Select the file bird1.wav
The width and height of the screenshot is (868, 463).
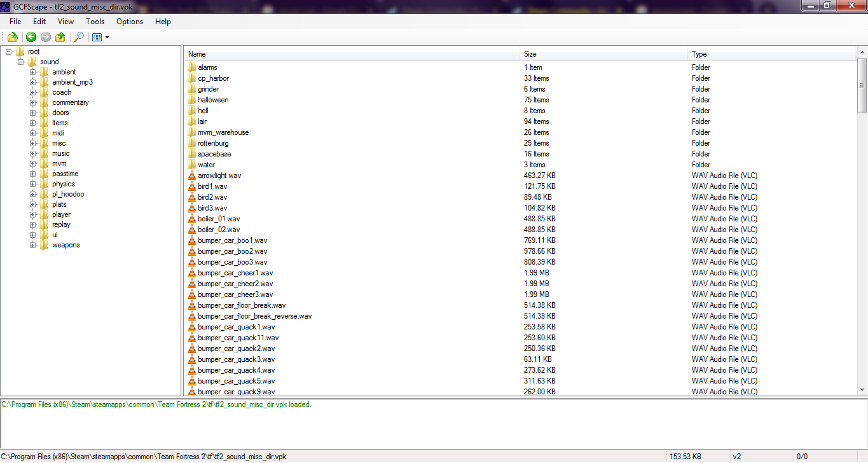tap(212, 186)
